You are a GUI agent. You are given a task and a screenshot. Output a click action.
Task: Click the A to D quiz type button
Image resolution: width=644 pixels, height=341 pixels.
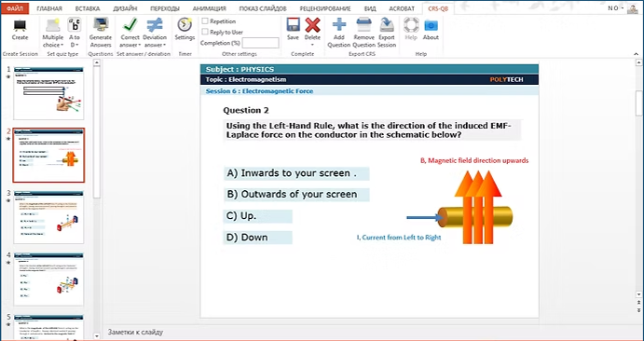click(75, 32)
